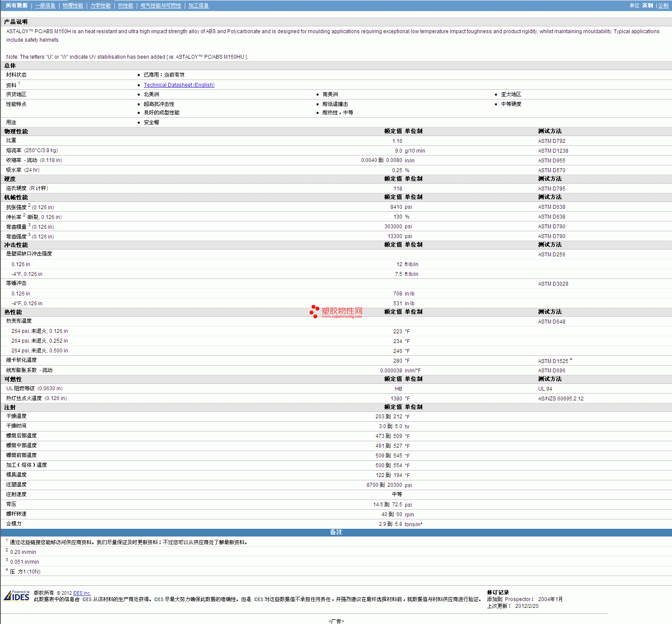Click the ASTM D256 cell
This screenshot has width=672, height=624.
[x=552, y=255]
